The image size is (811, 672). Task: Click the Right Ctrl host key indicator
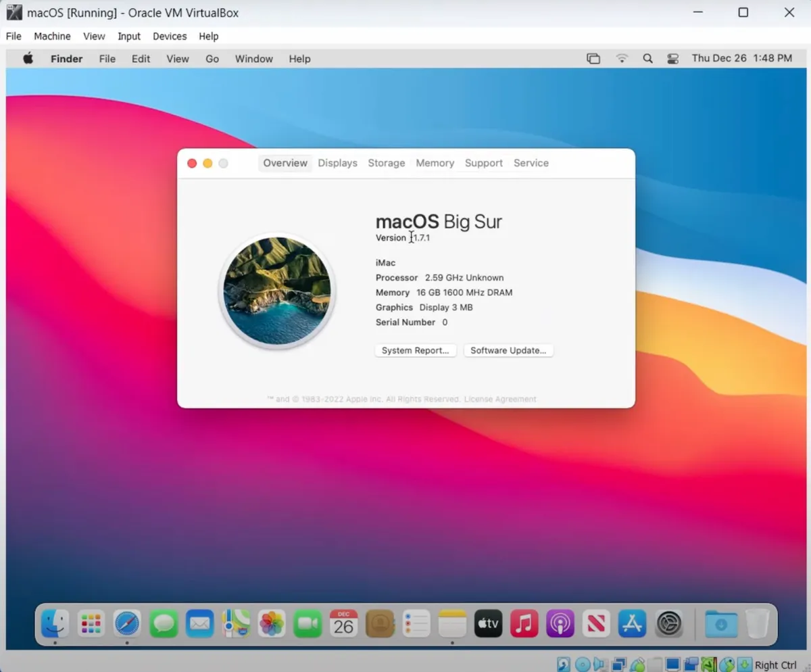pos(776,665)
